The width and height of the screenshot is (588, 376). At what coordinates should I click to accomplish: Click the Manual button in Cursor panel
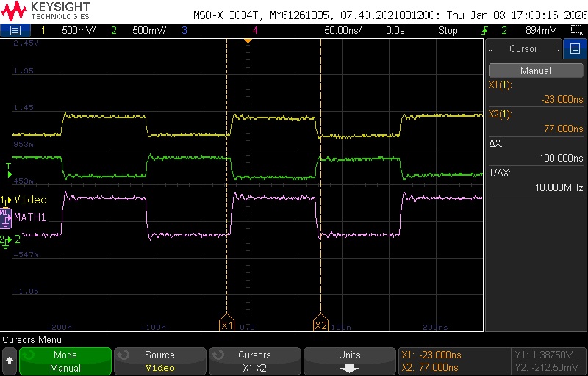(x=536, y=70)
